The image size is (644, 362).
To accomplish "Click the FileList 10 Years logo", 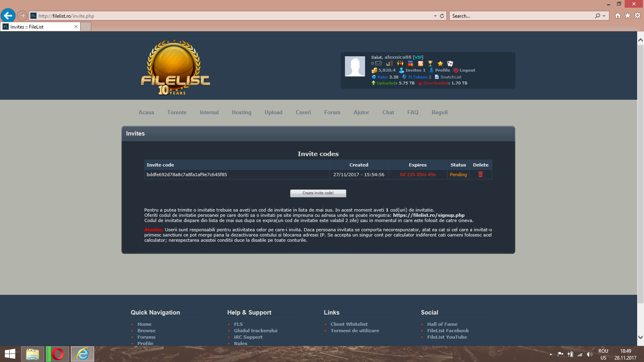I will (175, 68).
